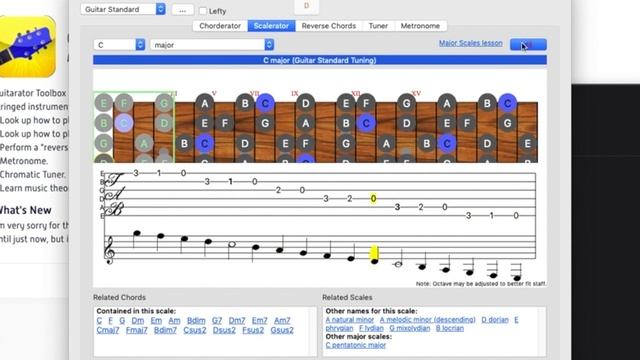Open the Em7 chord link

coord(260,320)
